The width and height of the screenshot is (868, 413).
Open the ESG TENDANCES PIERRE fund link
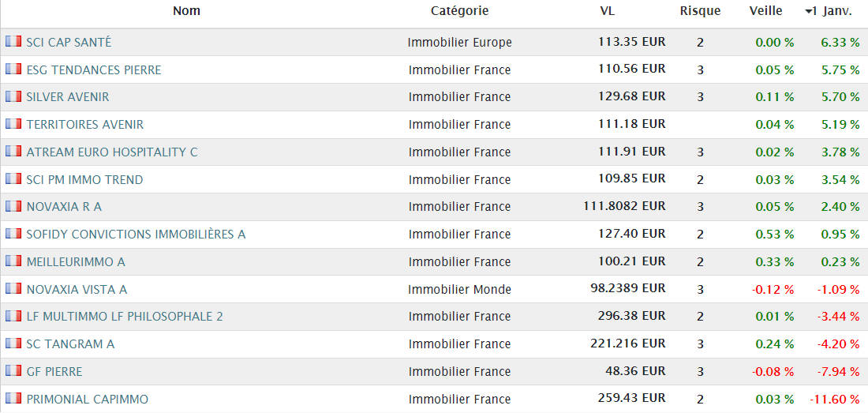tap(93, 69)
